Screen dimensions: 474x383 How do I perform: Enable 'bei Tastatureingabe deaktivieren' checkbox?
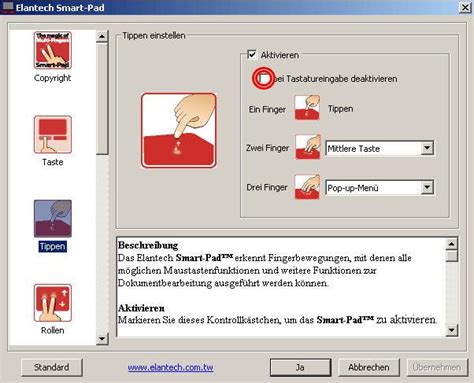264,79
